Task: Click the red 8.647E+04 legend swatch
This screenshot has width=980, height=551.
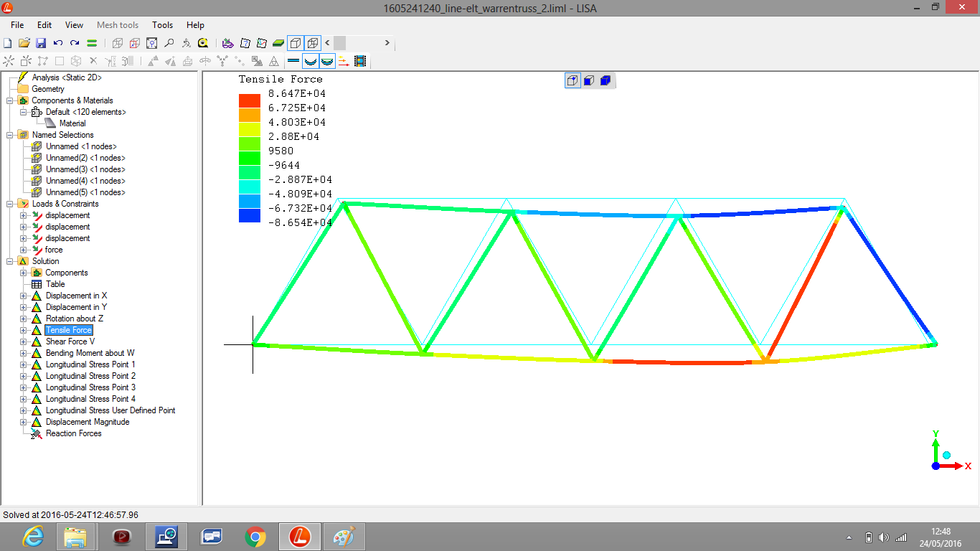Action: 249,100
